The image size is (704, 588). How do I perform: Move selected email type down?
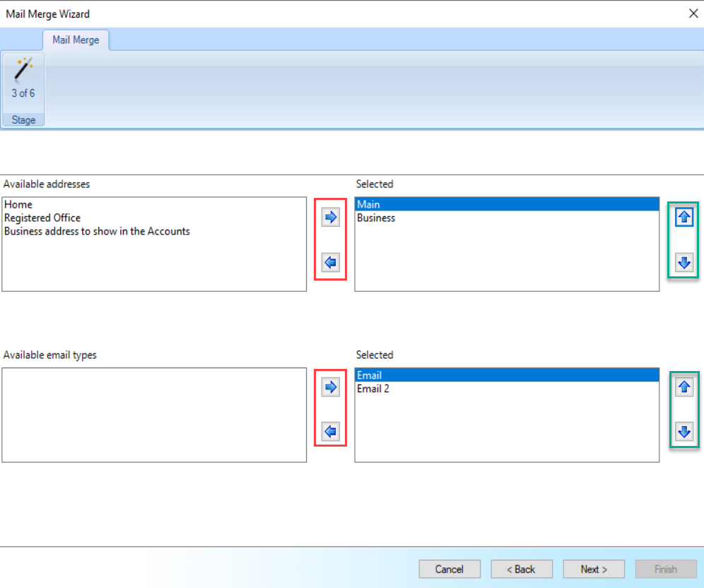pyautogui.click(x=684, y=431)
